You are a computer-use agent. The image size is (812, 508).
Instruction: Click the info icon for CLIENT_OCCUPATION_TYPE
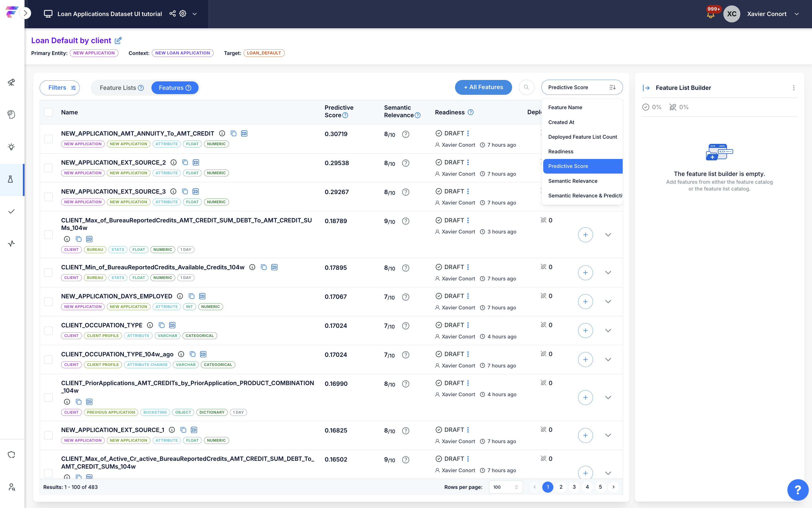tap(150, 325)
